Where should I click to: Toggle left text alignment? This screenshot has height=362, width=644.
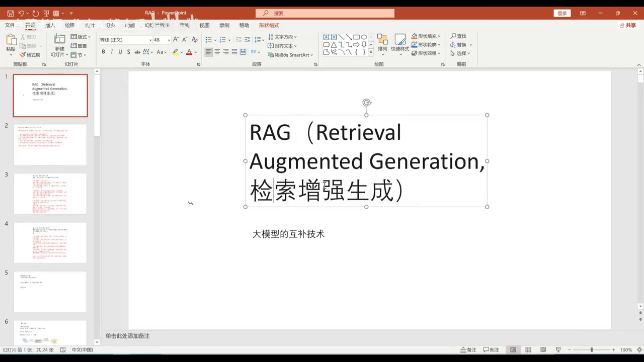(209, 52)
